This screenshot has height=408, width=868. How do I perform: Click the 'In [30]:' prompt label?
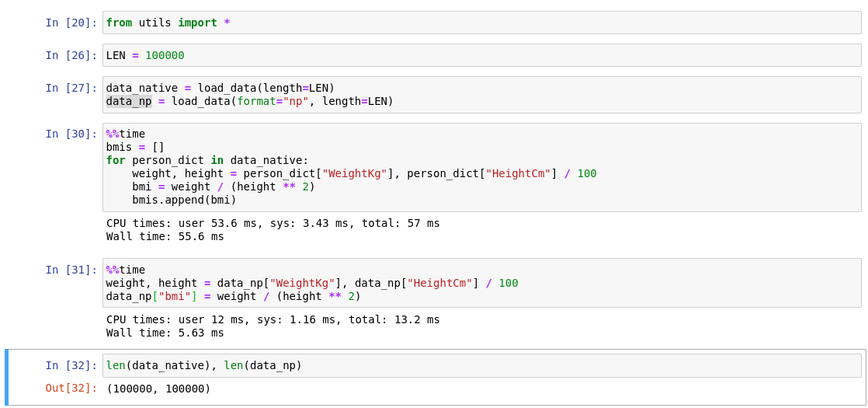[71, 134]
